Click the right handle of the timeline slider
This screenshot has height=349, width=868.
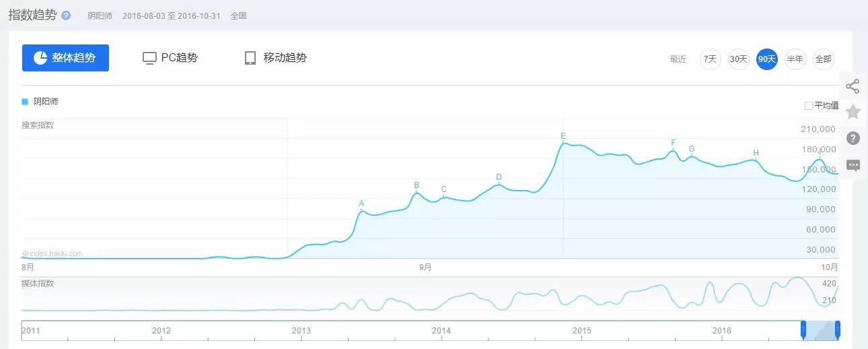838,329
